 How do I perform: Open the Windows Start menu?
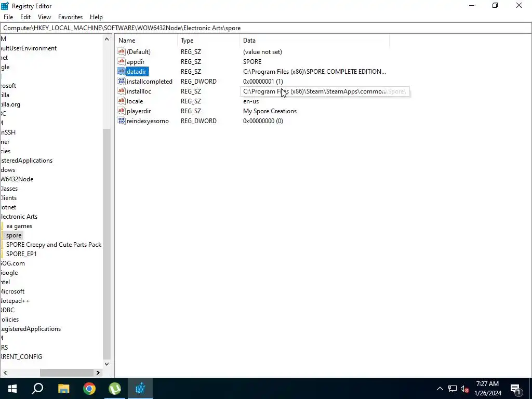12,389
